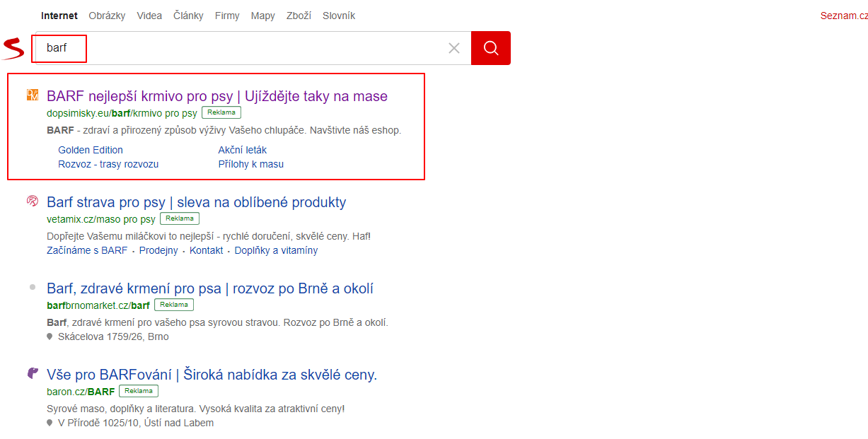Switch to the Obrázky tab
Screen dimensions: 868x439
point(108,16)
